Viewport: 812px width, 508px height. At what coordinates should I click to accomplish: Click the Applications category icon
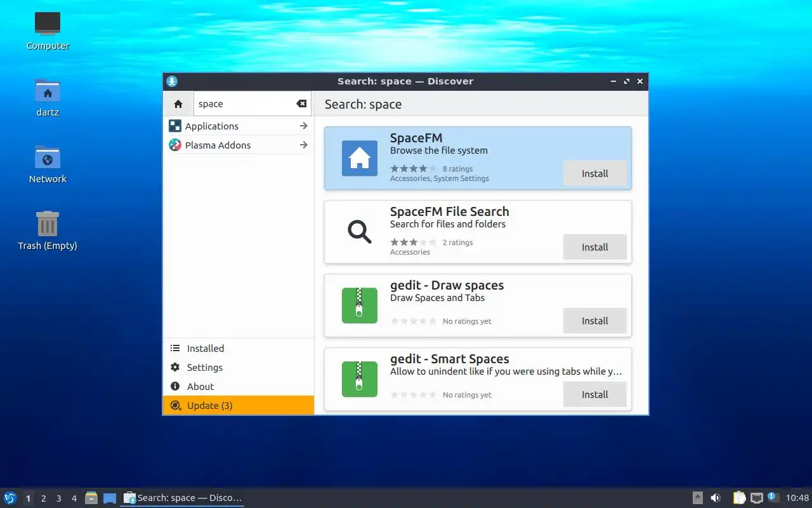(x=175, y=126)
